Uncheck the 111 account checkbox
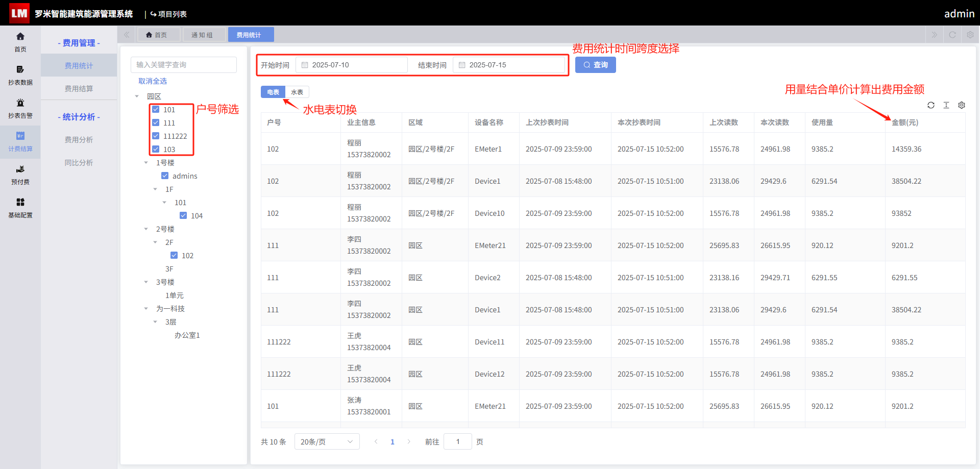The height and width of the screenshot is (469, 980). pyautogui.click(x=156, y=122)
